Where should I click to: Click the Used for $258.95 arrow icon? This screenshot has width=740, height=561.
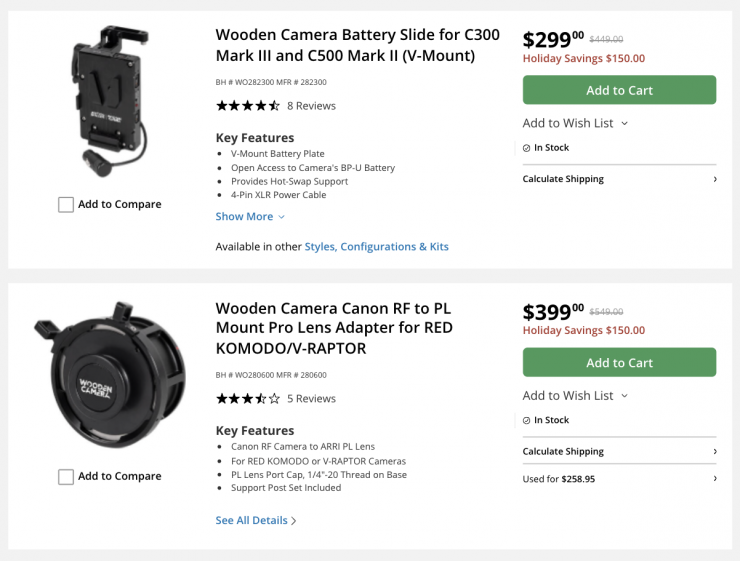pos(715,479)
